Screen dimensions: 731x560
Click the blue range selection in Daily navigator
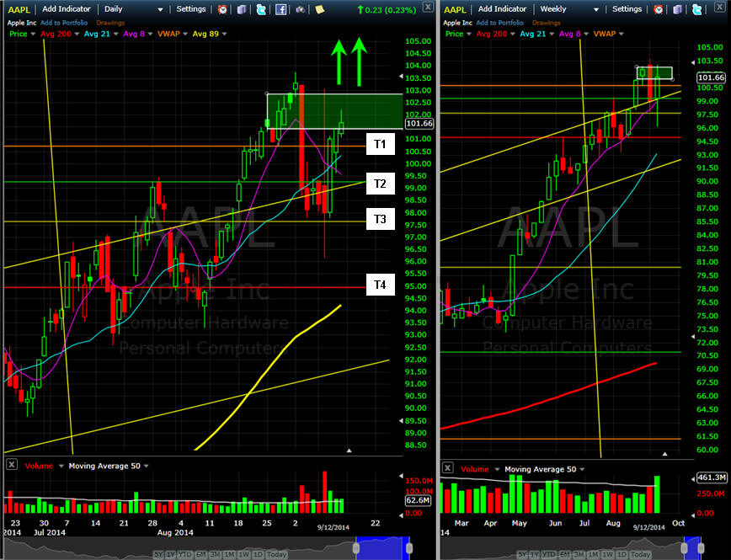[x=382, y=548]
